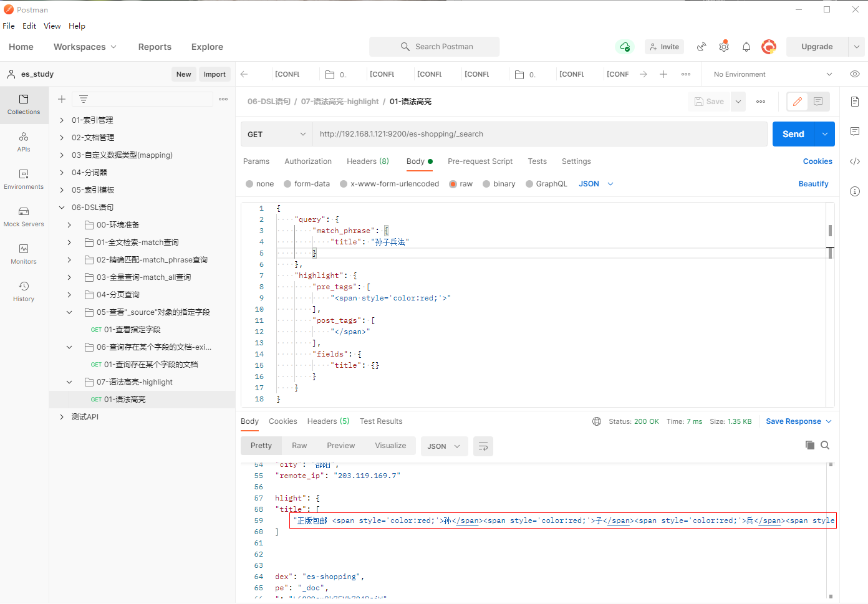Expand the 01-索引管理 collection folder

pyautogui.click(x=62, y=120)
